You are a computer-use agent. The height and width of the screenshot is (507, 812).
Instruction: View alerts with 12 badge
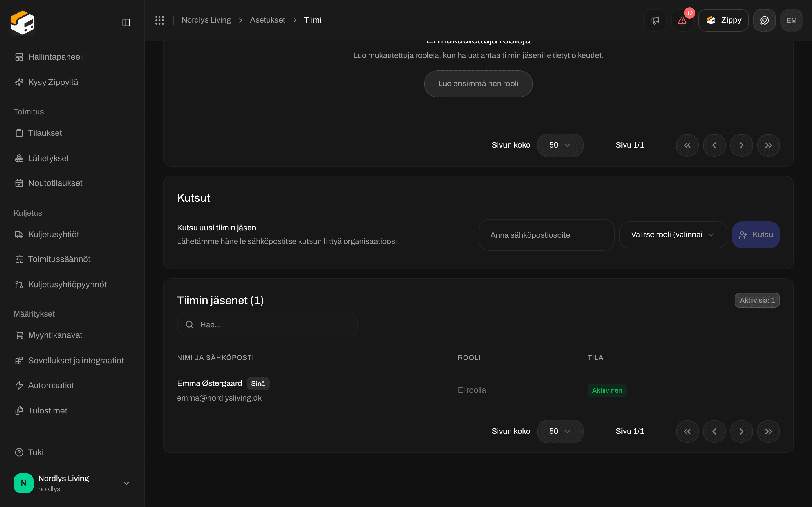pos(682,20)
